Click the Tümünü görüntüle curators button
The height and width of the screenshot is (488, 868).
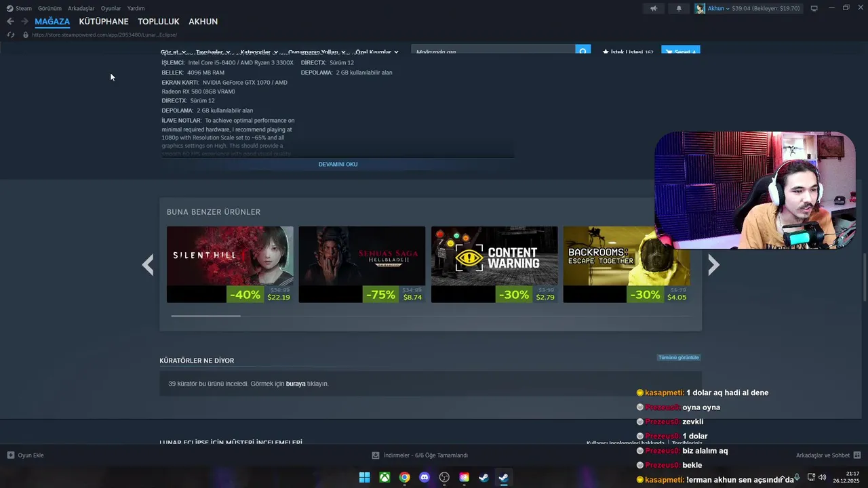point(678,357)
